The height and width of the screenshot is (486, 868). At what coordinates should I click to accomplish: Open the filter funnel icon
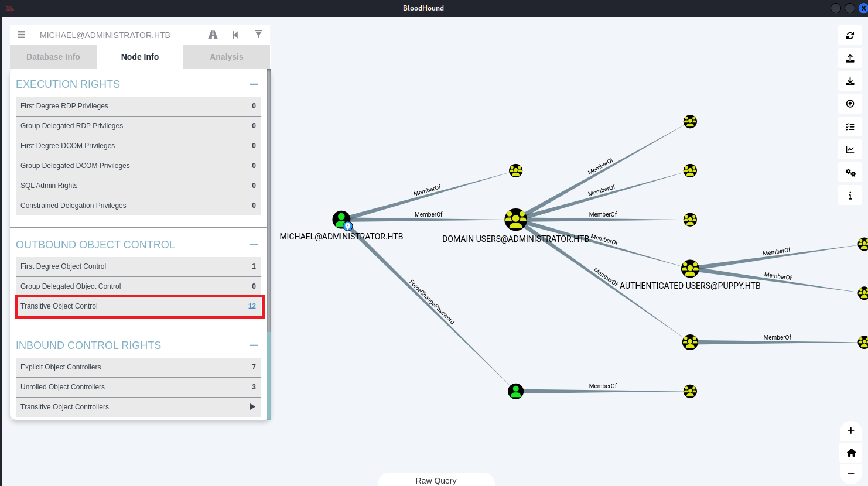coord(258,35)
